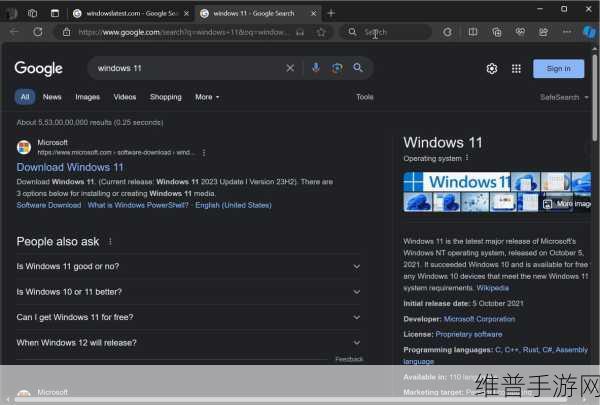Open the tab actions menu icon

point(55,13)
